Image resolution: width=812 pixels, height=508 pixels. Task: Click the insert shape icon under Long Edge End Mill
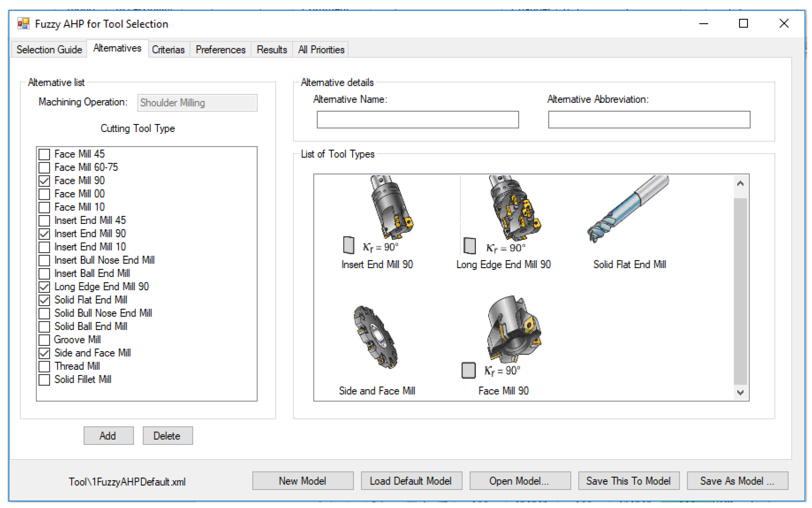(x=469, y=246)
